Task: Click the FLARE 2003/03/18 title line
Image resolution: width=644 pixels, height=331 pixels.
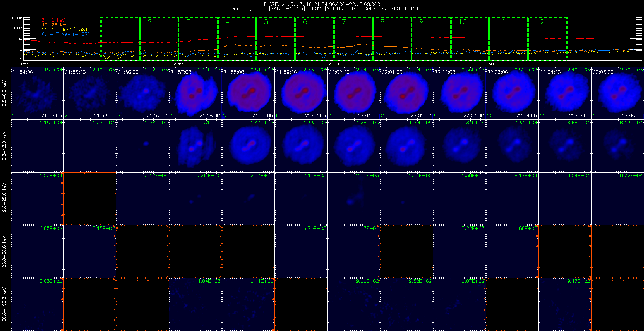Action: (x=322, y=4)
